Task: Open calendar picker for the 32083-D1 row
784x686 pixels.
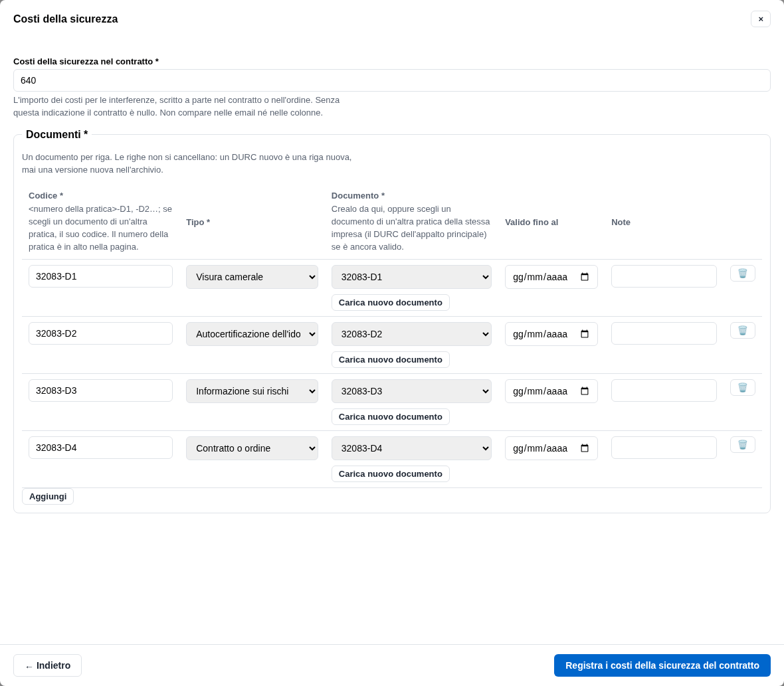Action: (x=585, y=277)
